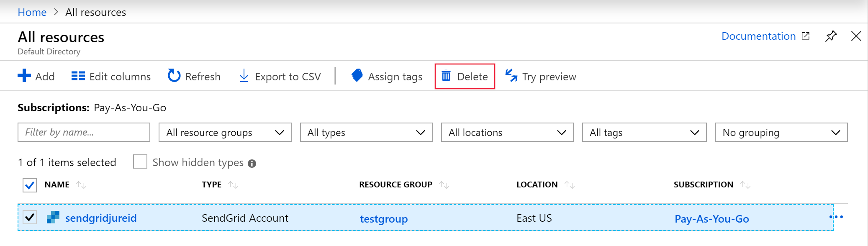Toggle the select-all header checkbox
868x246 pixels.
coord(30,185)
